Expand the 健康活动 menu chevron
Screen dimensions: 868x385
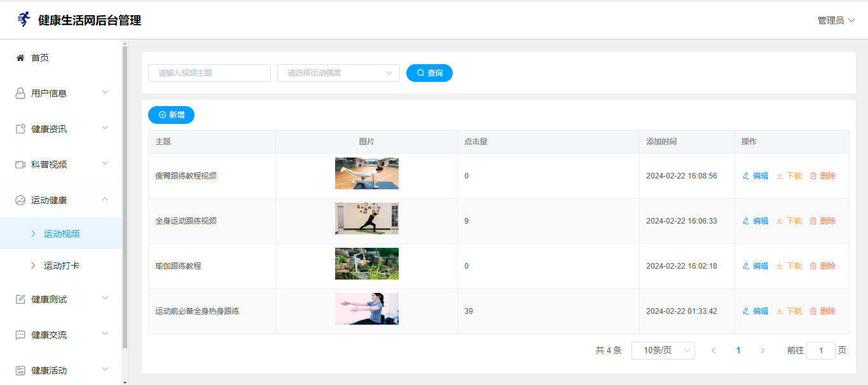[x=106, y=370]
